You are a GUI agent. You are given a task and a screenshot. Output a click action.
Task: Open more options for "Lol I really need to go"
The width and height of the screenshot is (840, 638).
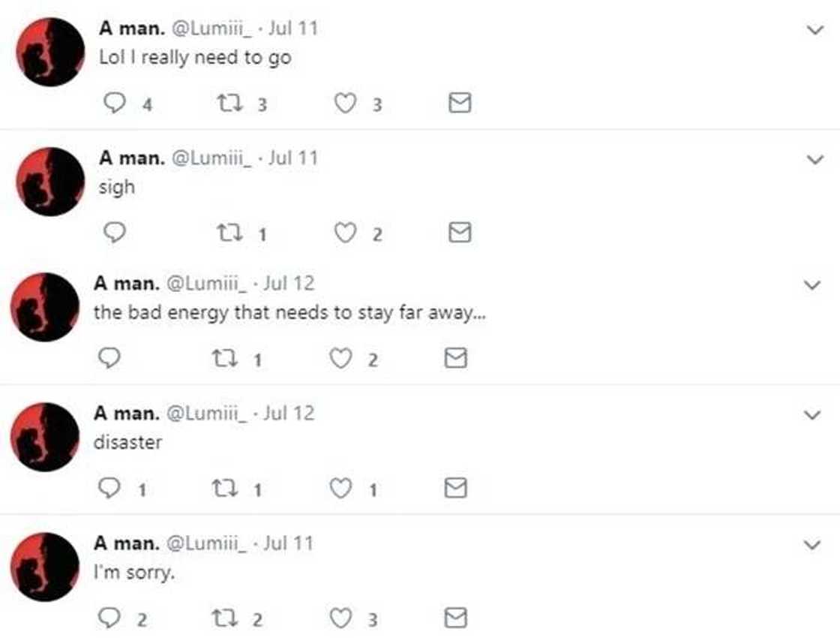[x=814, y=30]
